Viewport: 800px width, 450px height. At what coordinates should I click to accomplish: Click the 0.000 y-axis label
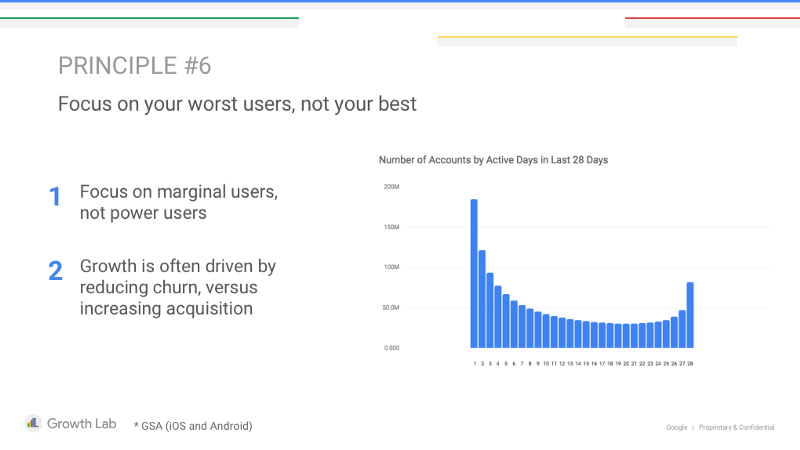coord(391,348)
